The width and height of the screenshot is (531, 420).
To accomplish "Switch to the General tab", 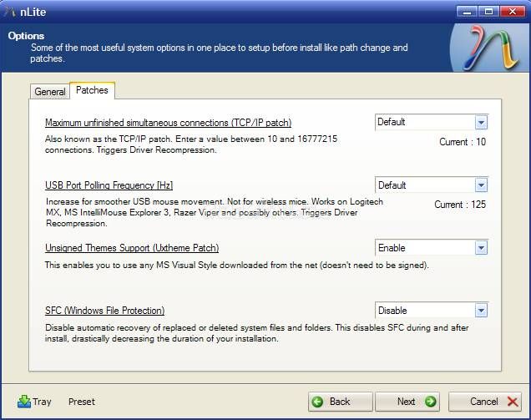I will (x=50, y=92).
